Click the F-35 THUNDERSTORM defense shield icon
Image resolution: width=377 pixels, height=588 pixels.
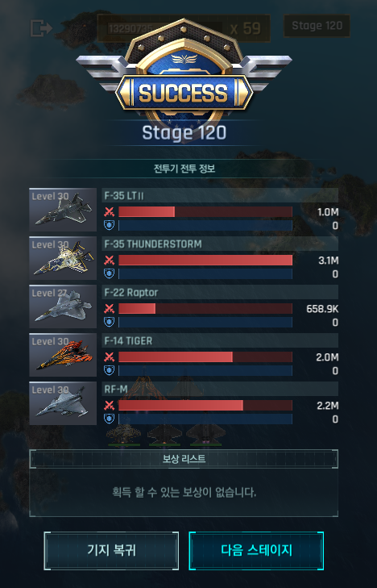pyautogui.click(x=109, y=273)
